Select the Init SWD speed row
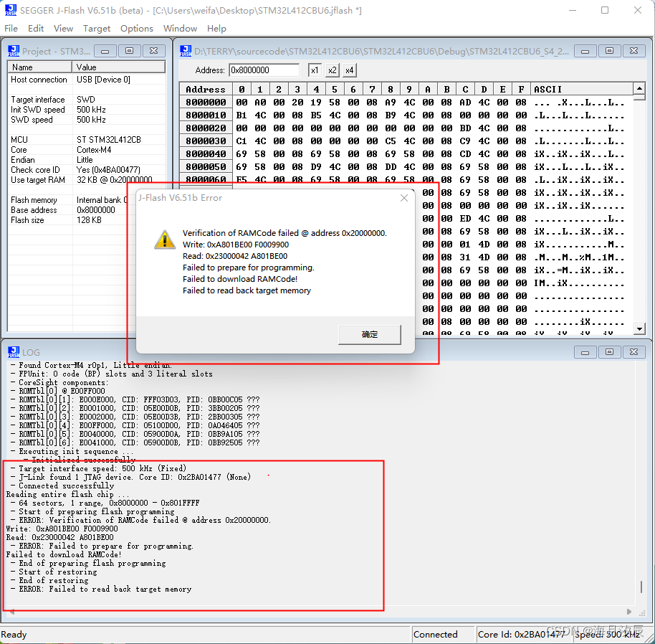The width and height of the screenshot is (655, 644). click(x=87, y=110)
